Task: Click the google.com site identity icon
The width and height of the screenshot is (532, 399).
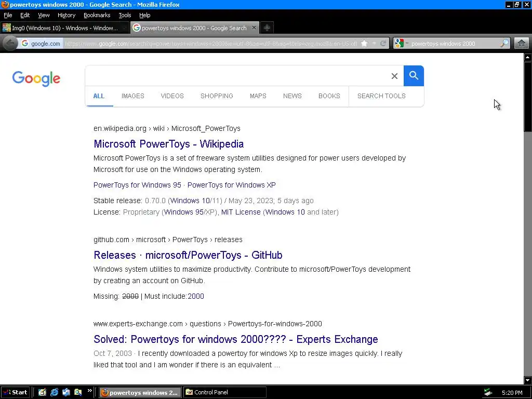Action: point(41,44)
